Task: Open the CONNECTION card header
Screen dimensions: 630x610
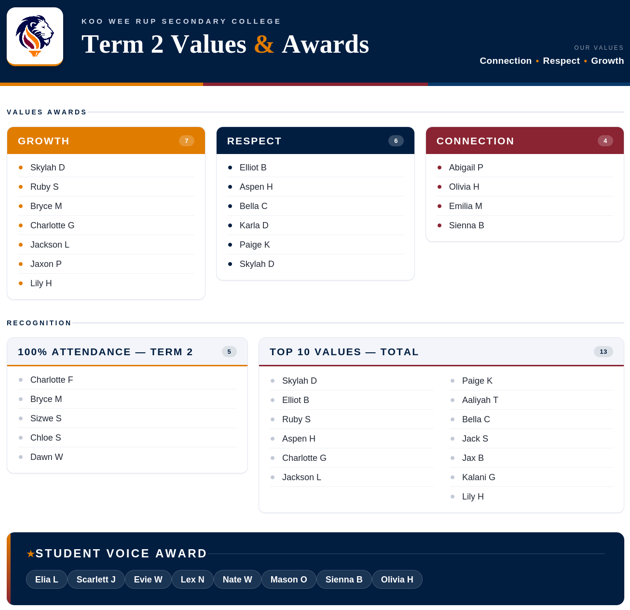Action: coord(525,141)
